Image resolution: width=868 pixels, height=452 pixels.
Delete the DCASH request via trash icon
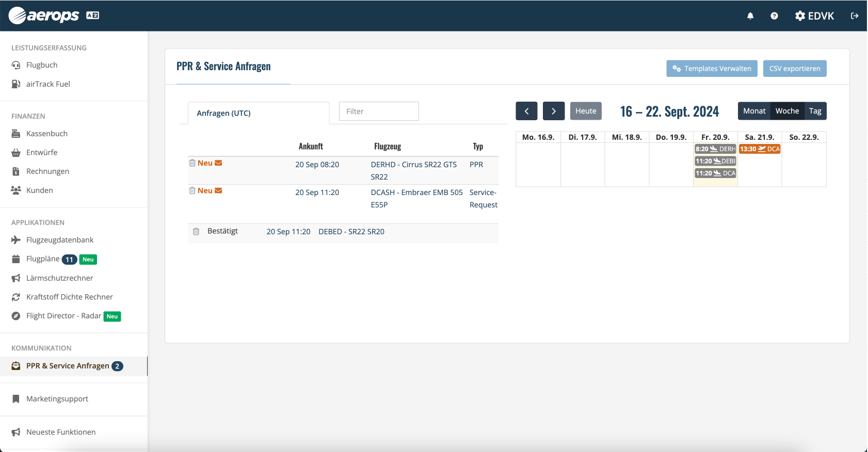[192, 191]
